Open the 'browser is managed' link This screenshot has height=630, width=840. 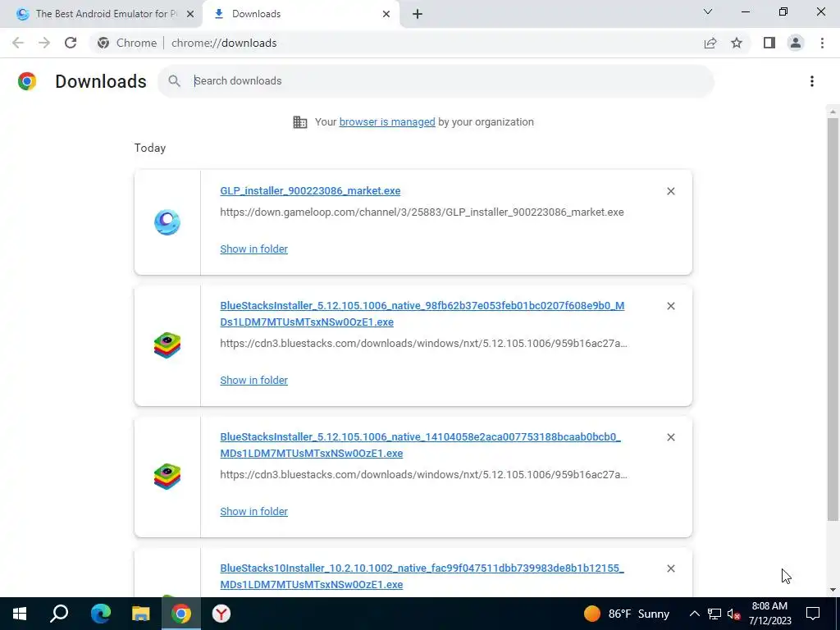(x=387, y=122)
